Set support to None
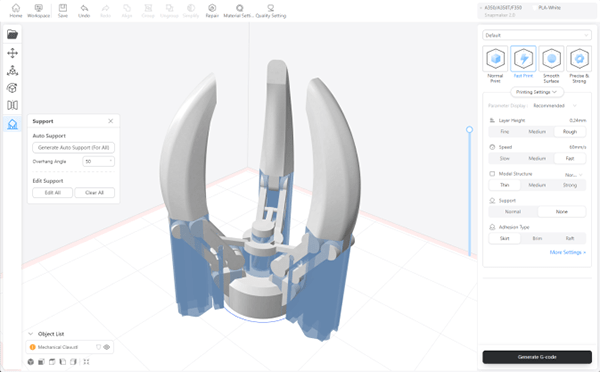This screenshot has width=600, height=372. (x=561, y=212)
